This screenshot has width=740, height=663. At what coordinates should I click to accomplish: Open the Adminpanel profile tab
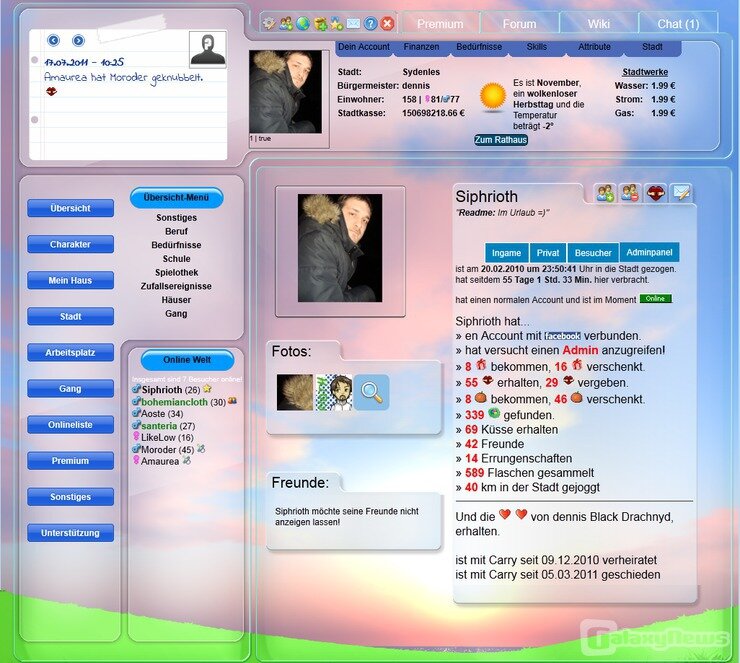tap(649, 252)
